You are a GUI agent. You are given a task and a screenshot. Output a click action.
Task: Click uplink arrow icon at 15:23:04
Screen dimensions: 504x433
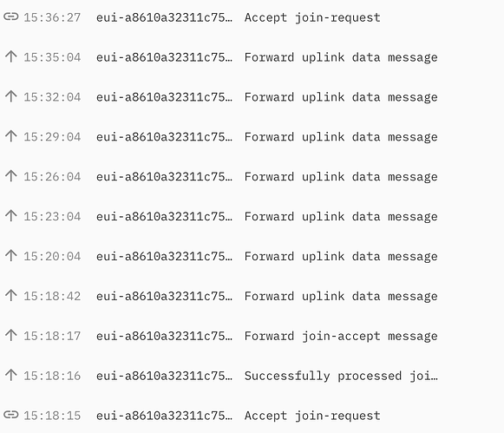click(11, 216)
